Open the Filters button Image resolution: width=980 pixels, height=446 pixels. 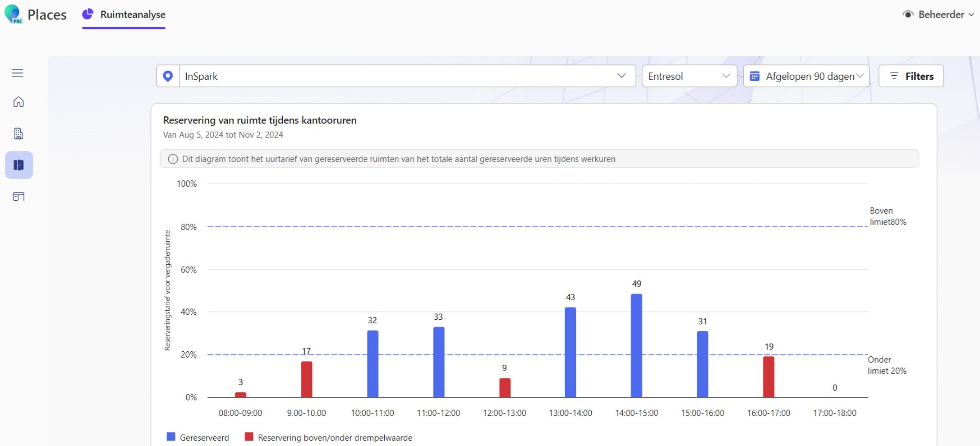(911, 76)
